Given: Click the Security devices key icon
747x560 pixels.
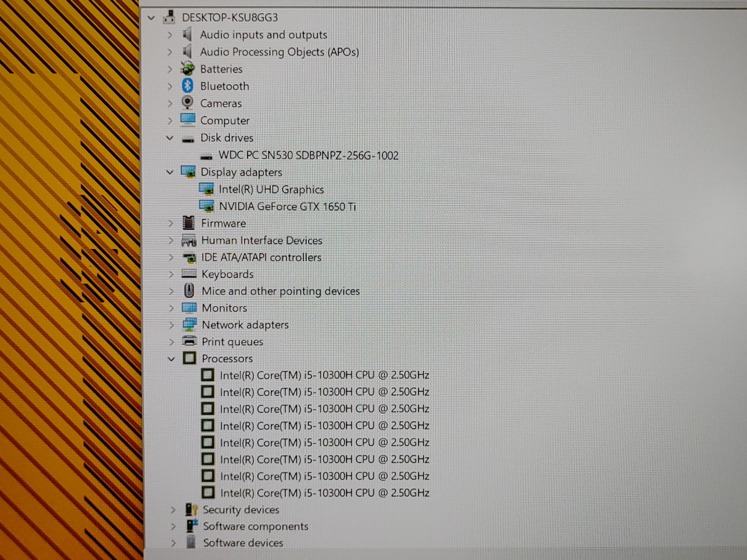Looking at the screenshot, I should click(191, 510).
